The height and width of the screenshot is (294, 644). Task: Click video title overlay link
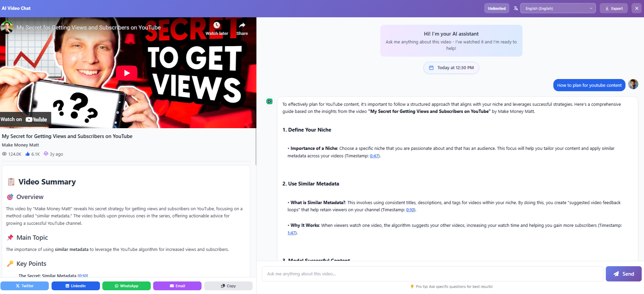point(88,27)
